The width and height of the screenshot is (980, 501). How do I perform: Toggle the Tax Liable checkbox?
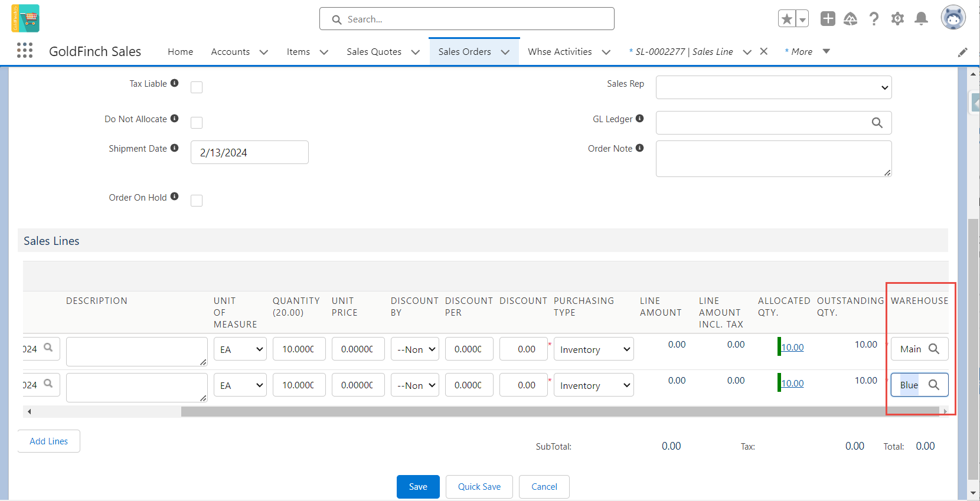pos(197,87)
